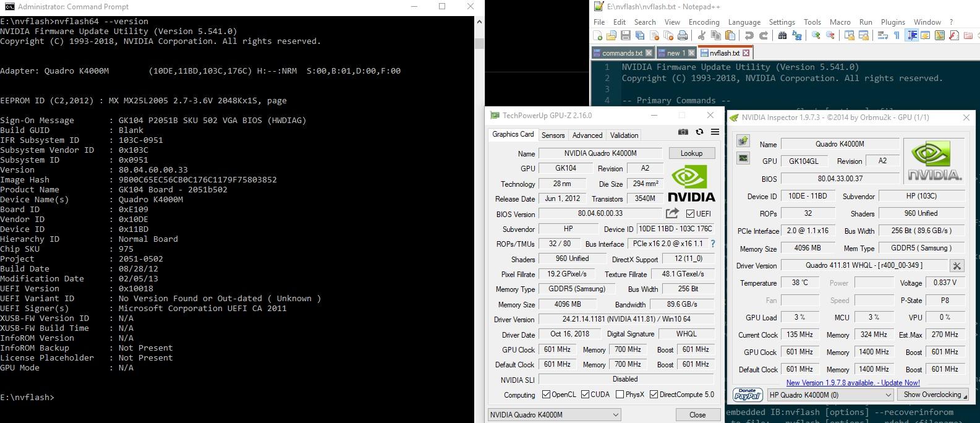Switch to Sensors tab in GPU-Z
980x423 pixels.
(x=553, y=135)
